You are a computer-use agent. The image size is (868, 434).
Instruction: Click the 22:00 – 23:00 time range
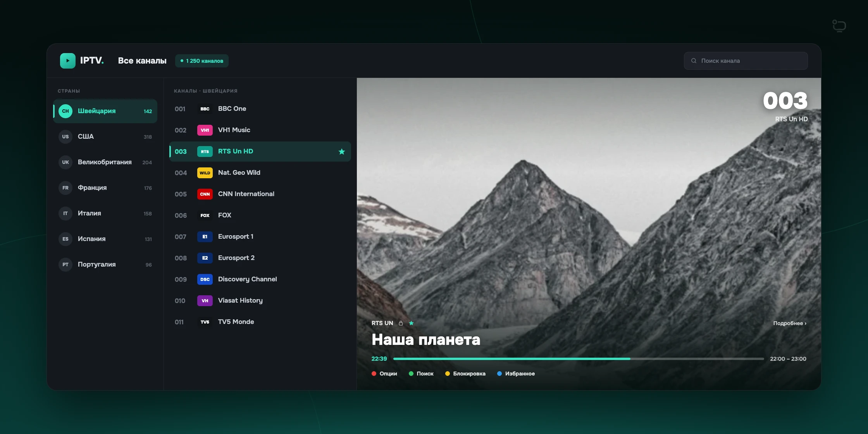coord(788,359)
